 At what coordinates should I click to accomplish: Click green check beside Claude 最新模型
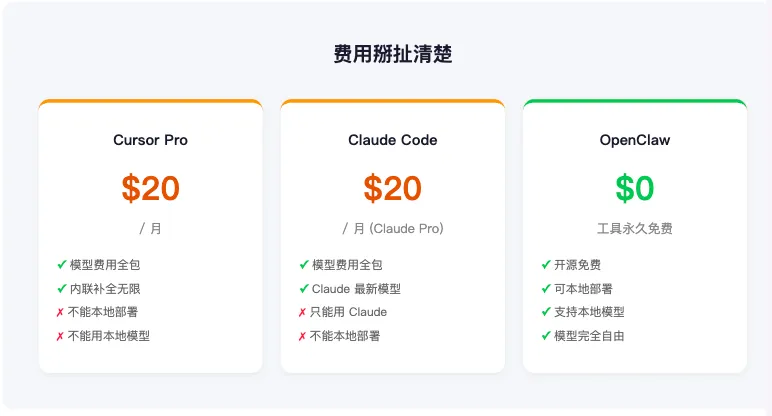point(304,289)
